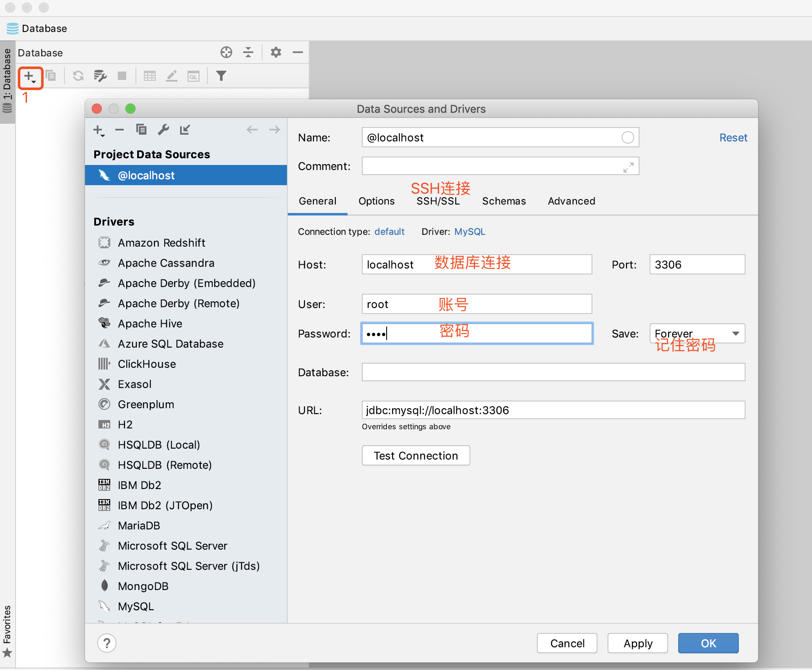
Task: Synchronize the database connection
Action: tap(77, 76)
